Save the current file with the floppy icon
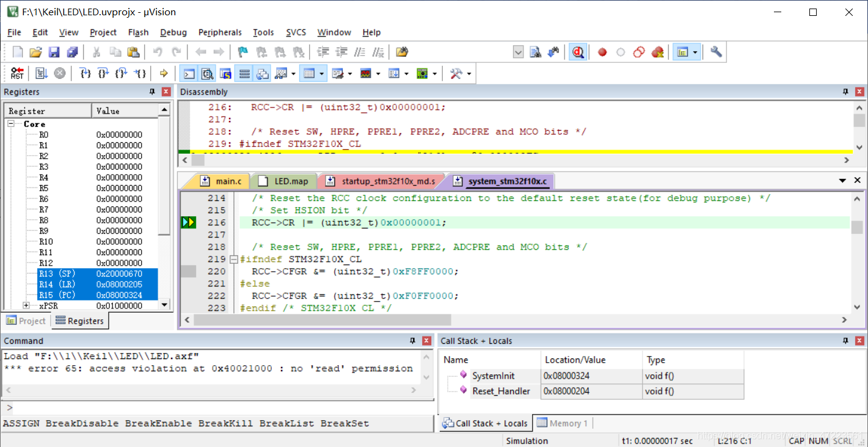 pyautogui.click(x=54, y=53)
